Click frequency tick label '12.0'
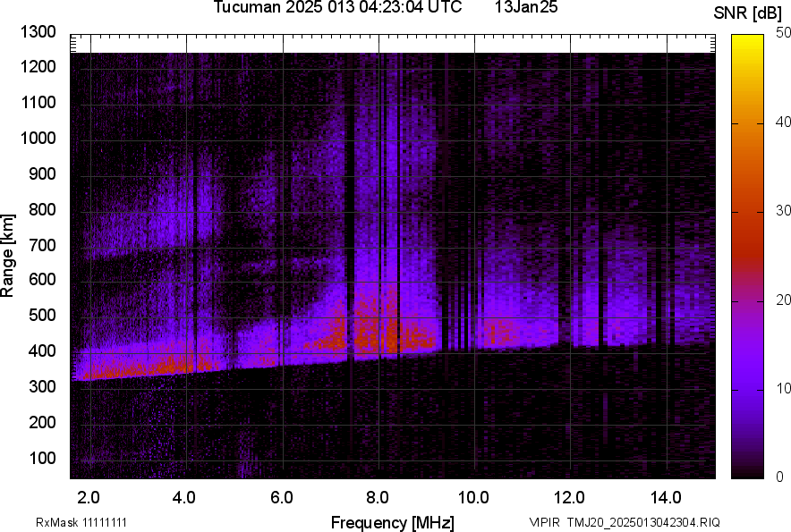 [x=570, y=498]
